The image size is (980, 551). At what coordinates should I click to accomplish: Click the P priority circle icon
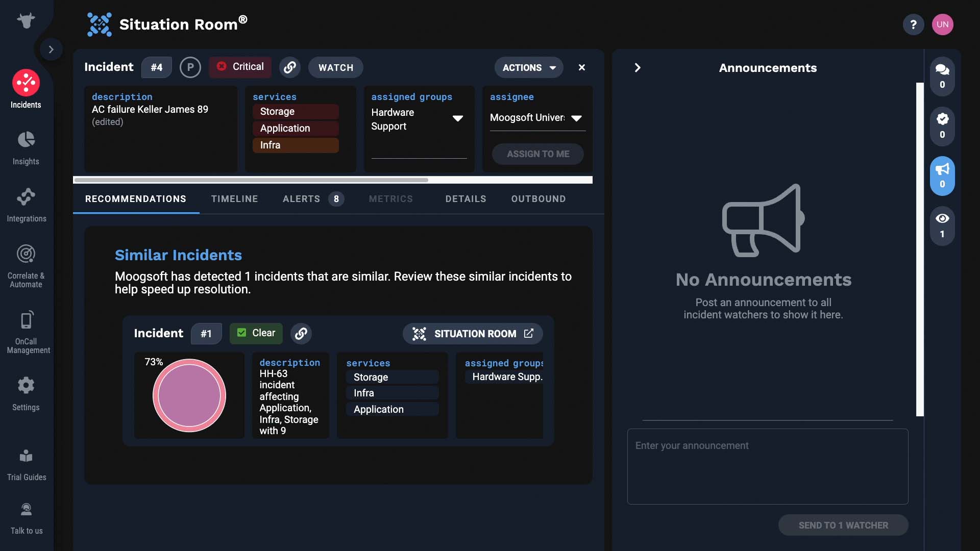(190, 67)
